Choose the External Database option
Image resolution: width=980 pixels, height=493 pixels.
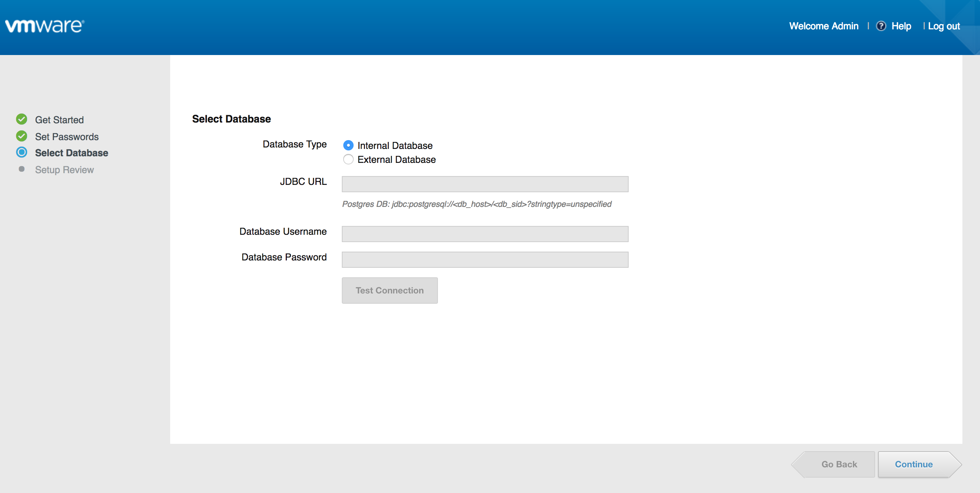348,160
